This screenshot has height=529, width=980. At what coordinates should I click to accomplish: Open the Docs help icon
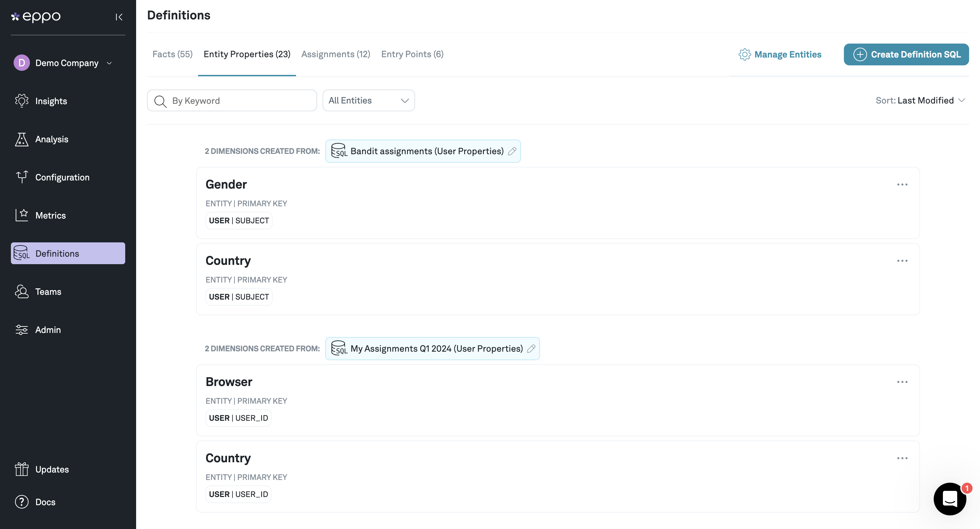pos(21,502)
